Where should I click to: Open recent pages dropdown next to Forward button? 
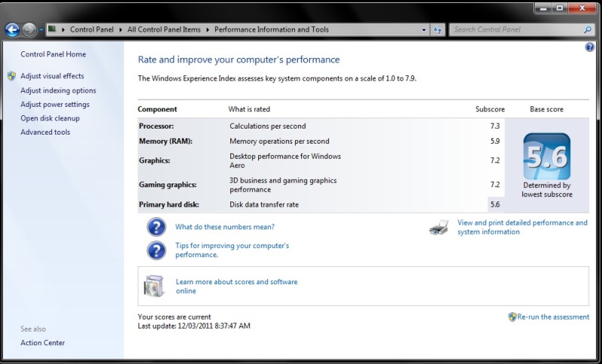(41, 29)
